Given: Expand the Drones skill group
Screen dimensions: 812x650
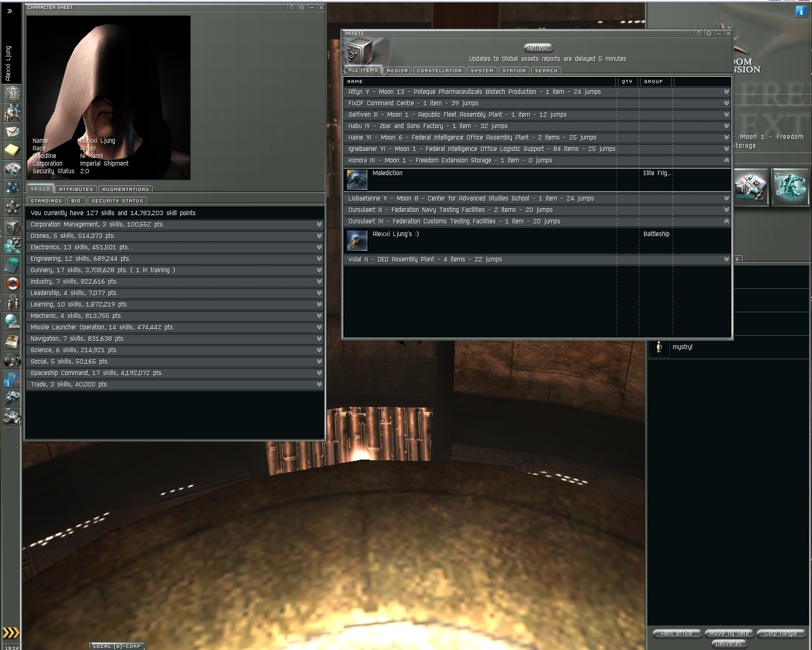Looking at the screenshot, I should coord(175,236).
